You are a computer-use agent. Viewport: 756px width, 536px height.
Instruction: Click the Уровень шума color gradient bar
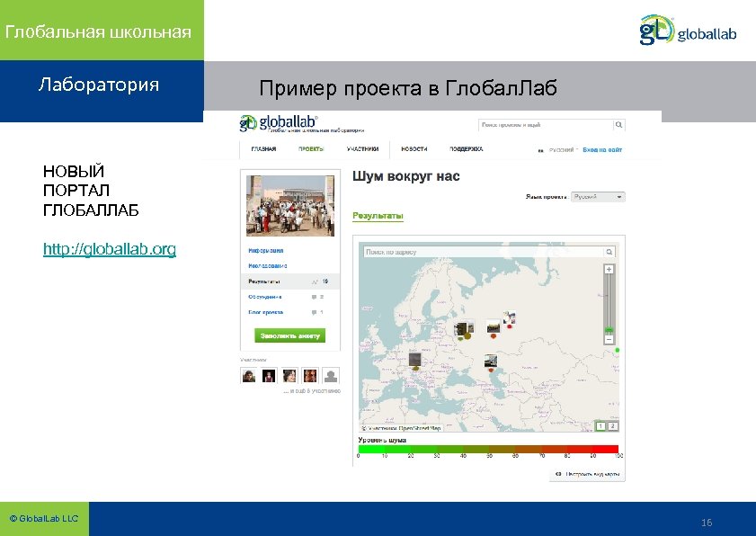[x=488, y=449]
